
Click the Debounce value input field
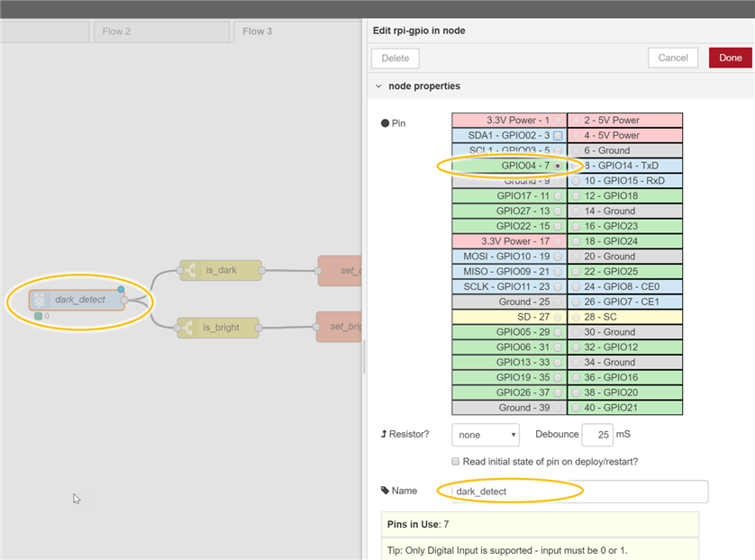tap(596, 434)
